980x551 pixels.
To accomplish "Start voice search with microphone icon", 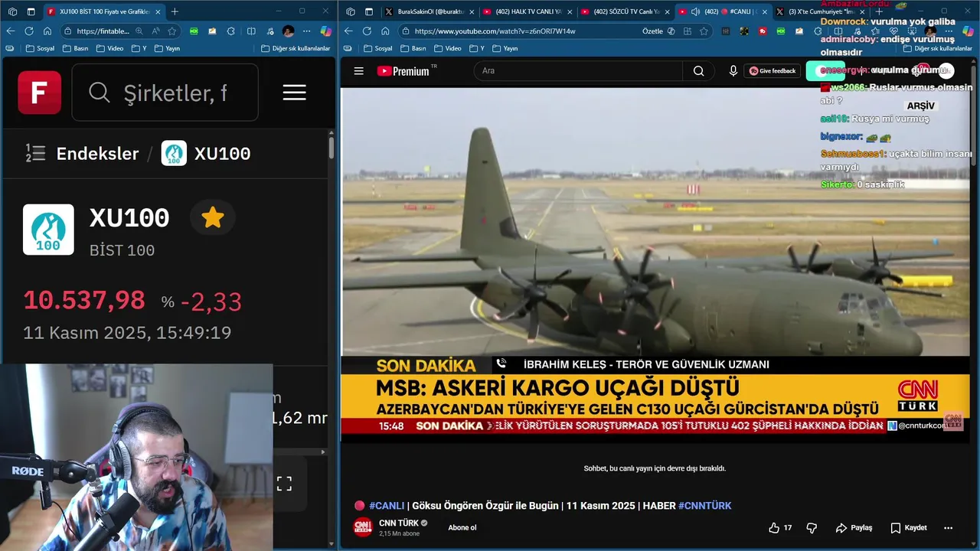I will click(x=733, y=70).
